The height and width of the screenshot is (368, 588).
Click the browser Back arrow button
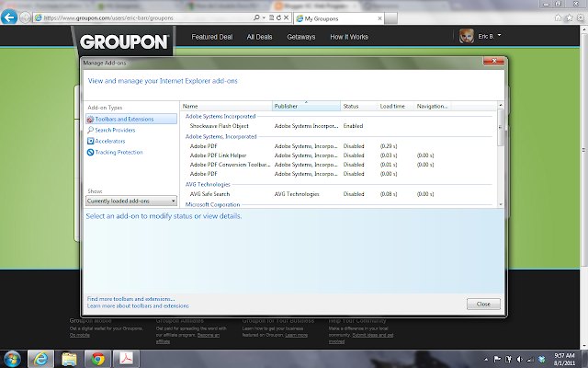coord(9,17)
